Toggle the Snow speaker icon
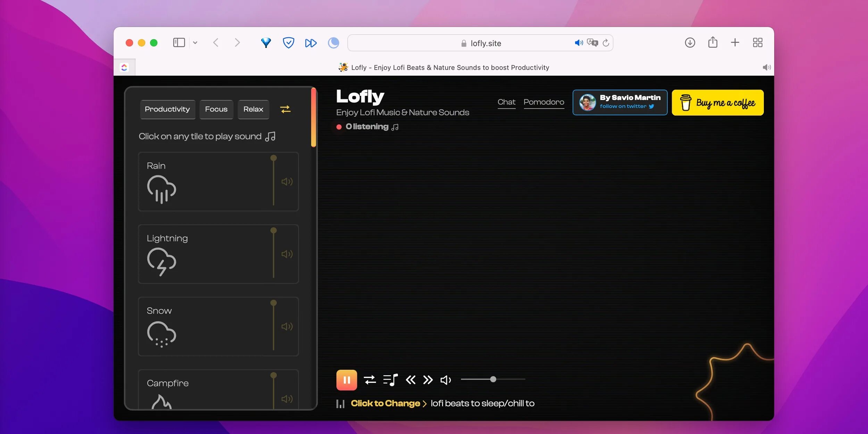The width and height of the screenshot is (868, 434). click(287, 327)
